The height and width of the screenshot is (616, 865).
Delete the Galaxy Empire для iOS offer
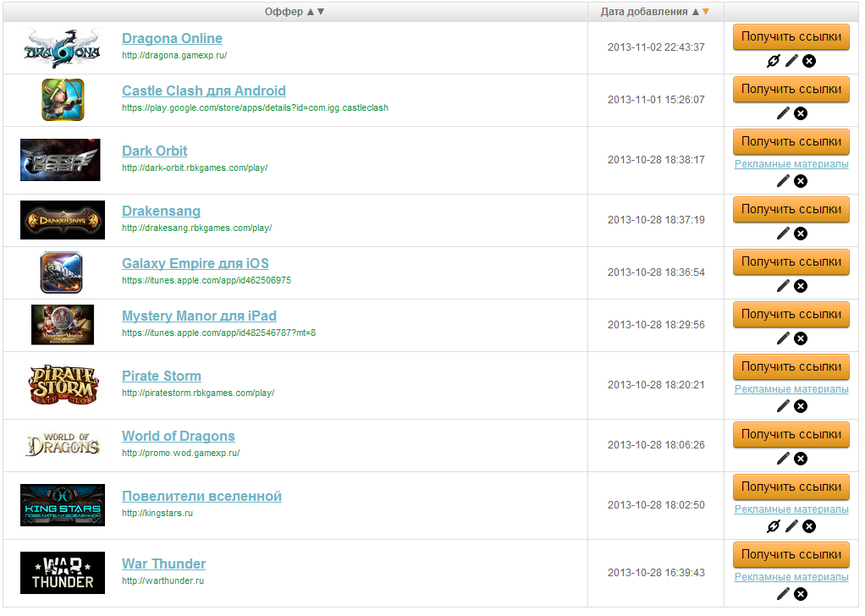pos(801,286)
